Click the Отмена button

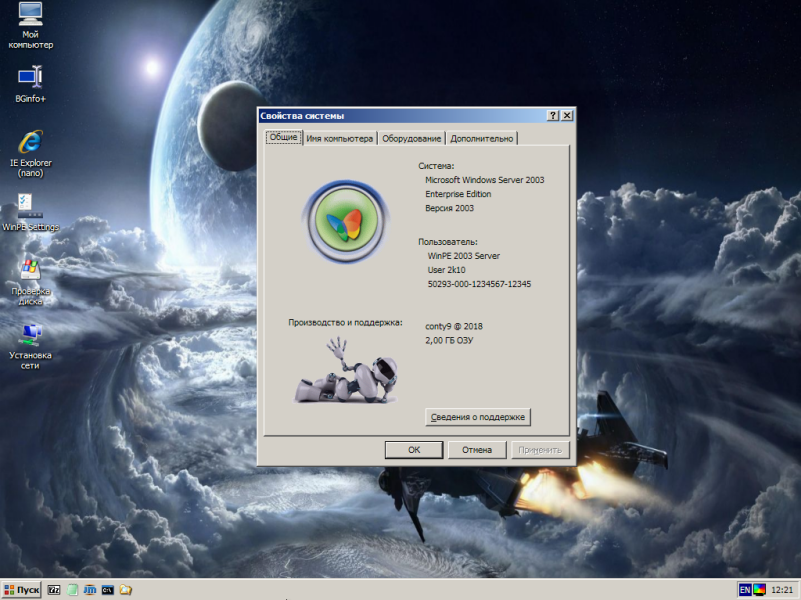477,450
